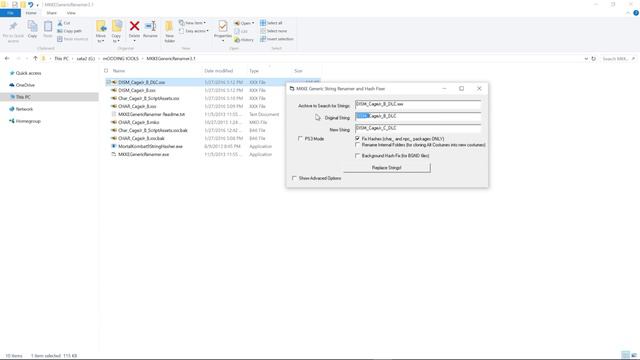
Task: Click the Back navigation arrow
Action: (x=7, y=59)
